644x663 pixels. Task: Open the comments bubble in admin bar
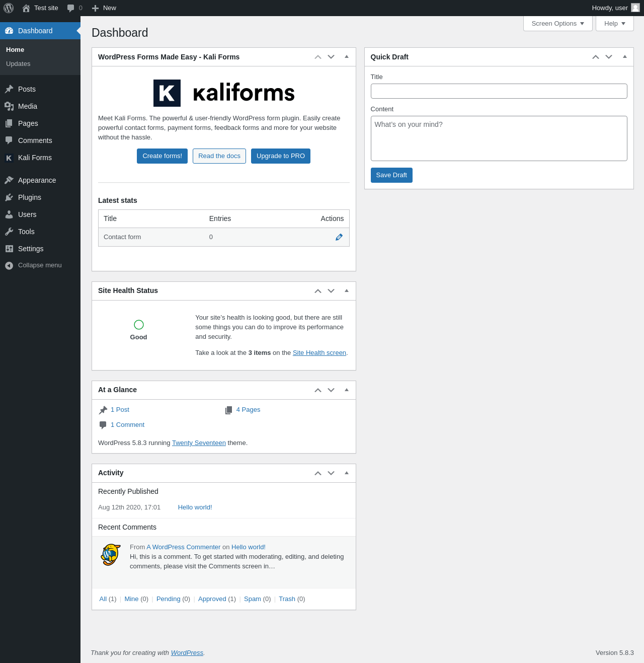pos(71,8)
